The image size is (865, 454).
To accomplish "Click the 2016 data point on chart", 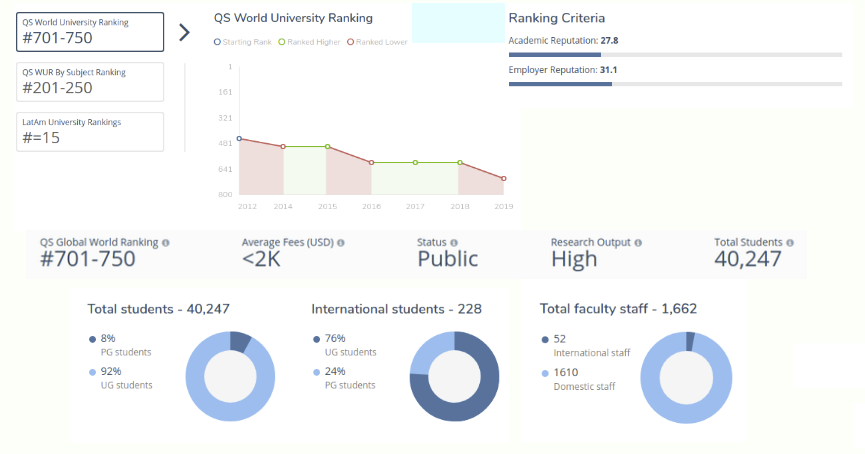I will coord(372,163).
